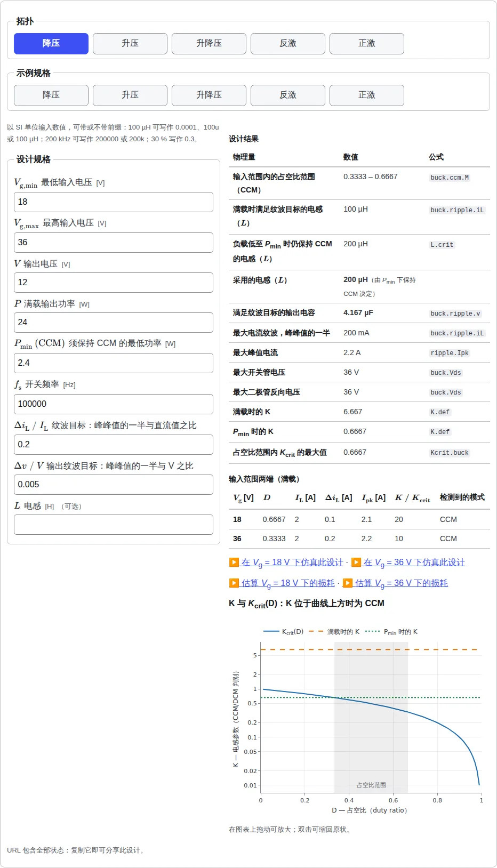The width and height of the screenshot is (497, 868).
Task: Click formula tag ripple.Ipk
Action: (x=450, y=353)
